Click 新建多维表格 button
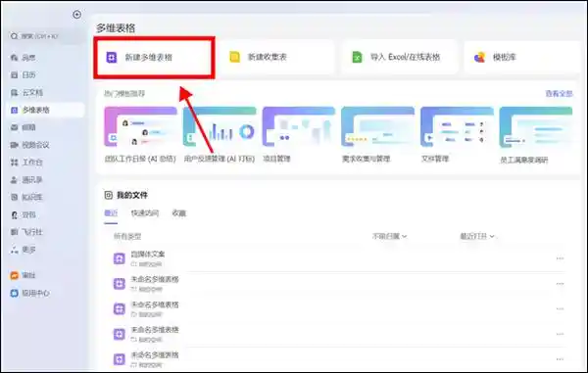 click(x=154, y=58)
